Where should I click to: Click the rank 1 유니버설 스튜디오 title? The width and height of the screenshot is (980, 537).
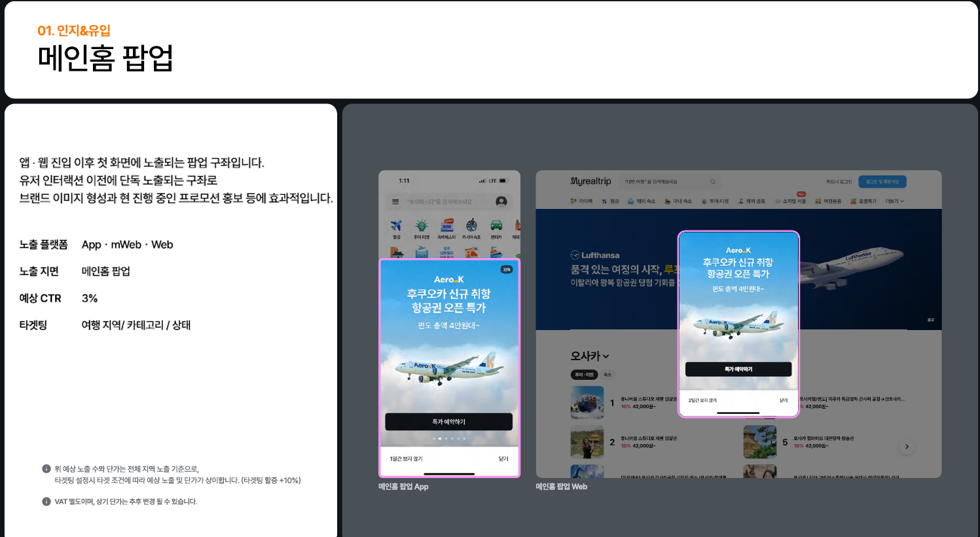(x=649, y=399)
